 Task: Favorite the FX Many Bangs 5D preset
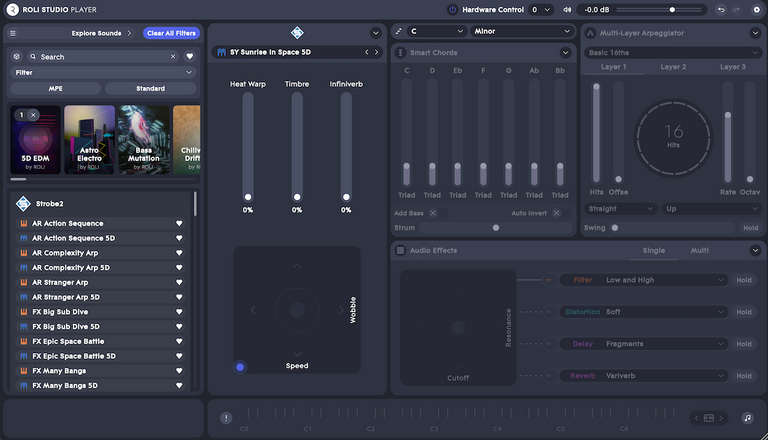point(179,386)
